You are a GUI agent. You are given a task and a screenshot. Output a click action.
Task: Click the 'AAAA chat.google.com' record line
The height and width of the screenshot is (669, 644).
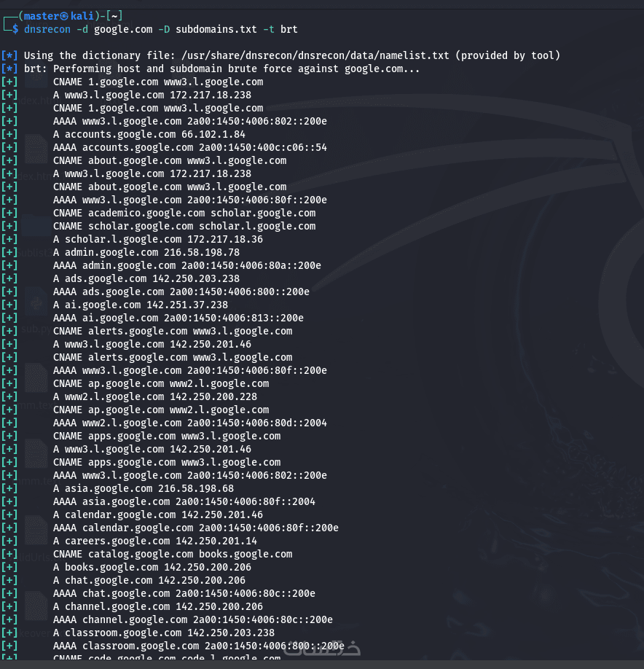184,593
